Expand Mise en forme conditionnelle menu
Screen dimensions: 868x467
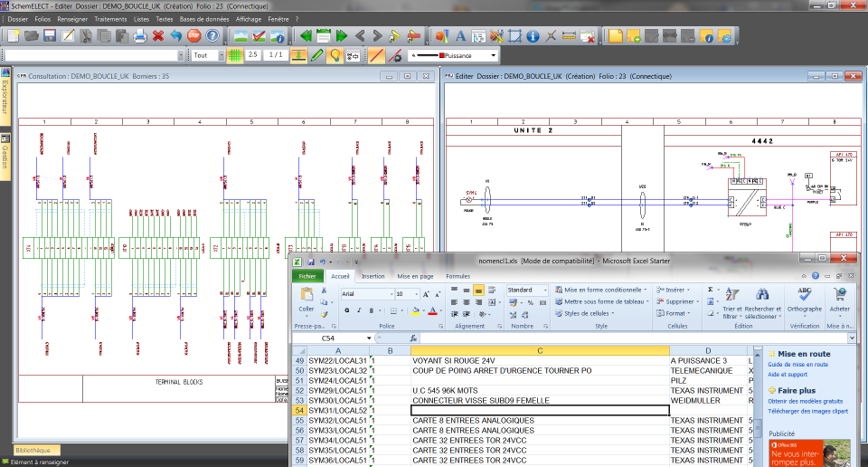(x=601, y=290)
